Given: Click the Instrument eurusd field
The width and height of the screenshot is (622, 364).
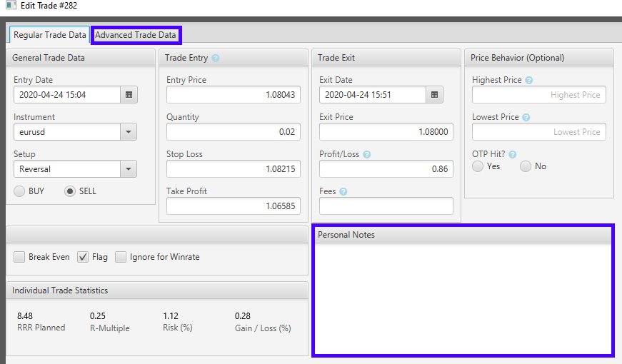Looking at the screenshot, I should pyautogui.click(x=67, y=132).
